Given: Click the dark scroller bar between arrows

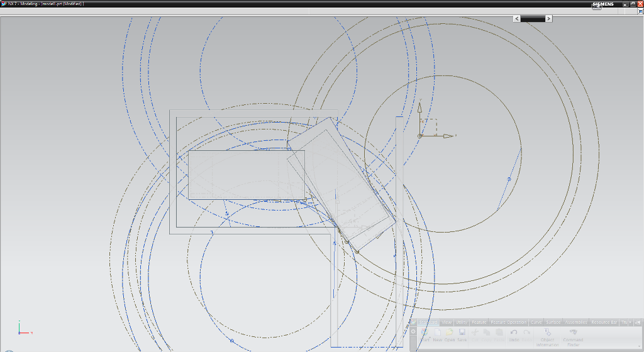Looking at the screenshot, I should point(533,19).
